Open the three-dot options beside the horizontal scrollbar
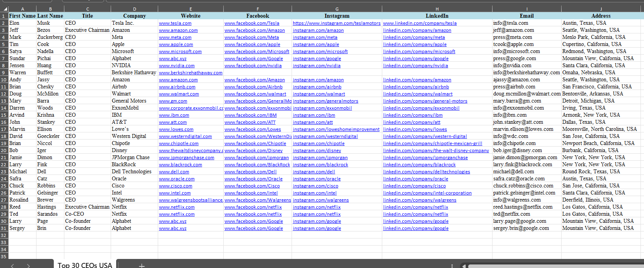644x268 pixels. (x=452, y=266)
